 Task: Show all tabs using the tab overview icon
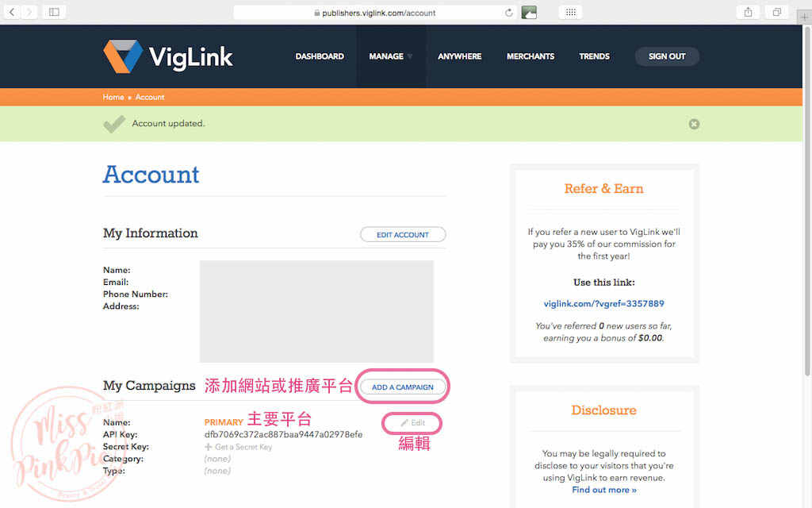pos(776,12)
